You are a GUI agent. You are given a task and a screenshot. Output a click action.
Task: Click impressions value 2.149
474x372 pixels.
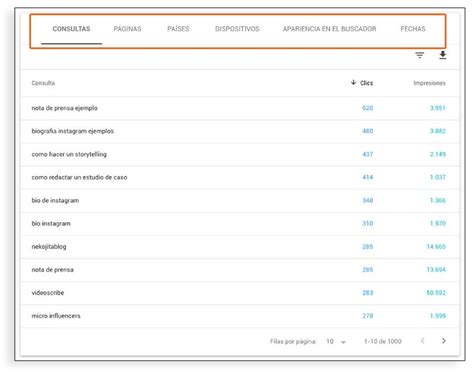[x=438, y=154]
